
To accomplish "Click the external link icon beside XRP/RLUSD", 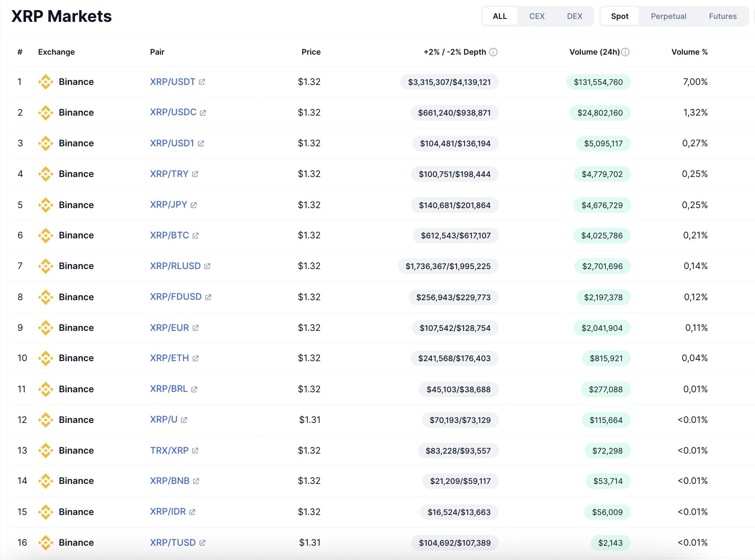I will 208,266.
